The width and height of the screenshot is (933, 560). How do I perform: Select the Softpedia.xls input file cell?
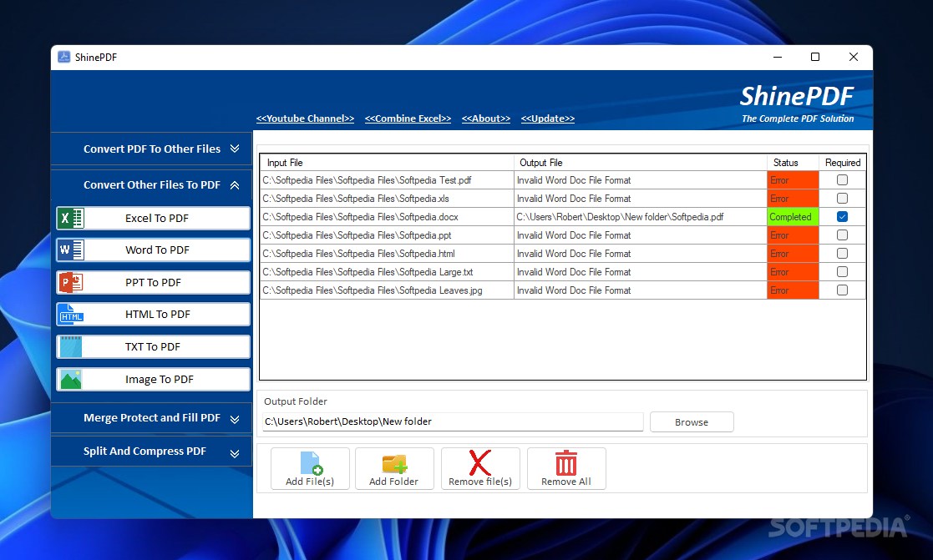tap(387, 199)
